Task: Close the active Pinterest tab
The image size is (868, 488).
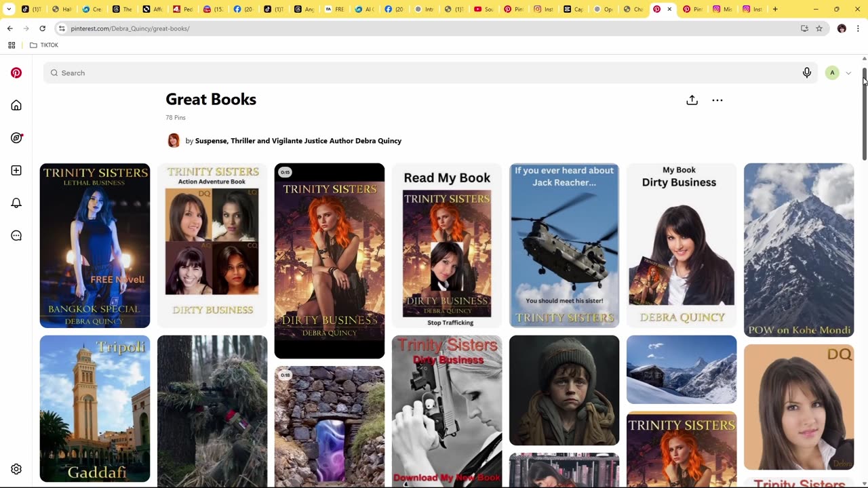Action: 669,9
